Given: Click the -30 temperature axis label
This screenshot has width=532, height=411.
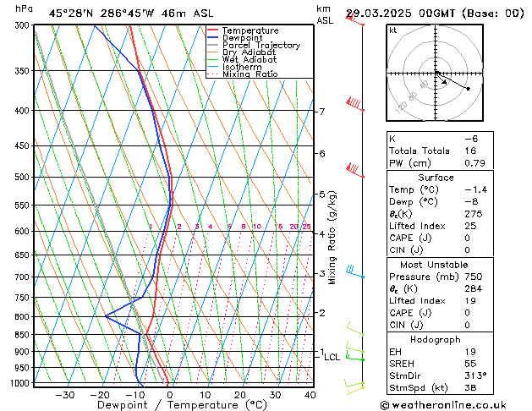Looking at the screenshot, I should (x=64, y=395).
